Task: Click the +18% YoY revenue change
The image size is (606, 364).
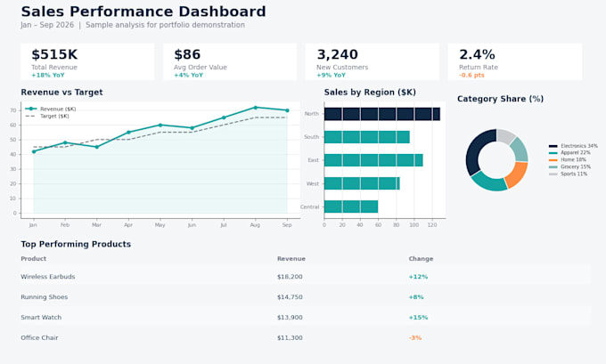Action: [x=48, y=76]
